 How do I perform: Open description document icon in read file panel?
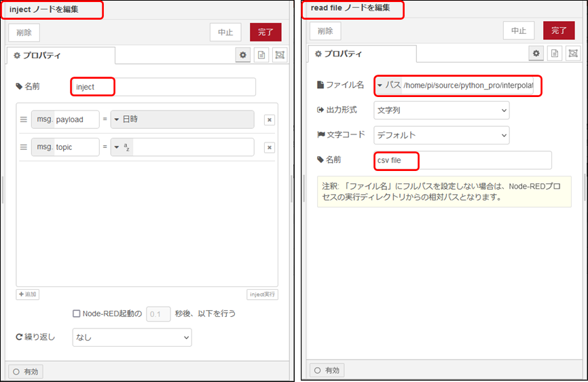coord(554,53)
